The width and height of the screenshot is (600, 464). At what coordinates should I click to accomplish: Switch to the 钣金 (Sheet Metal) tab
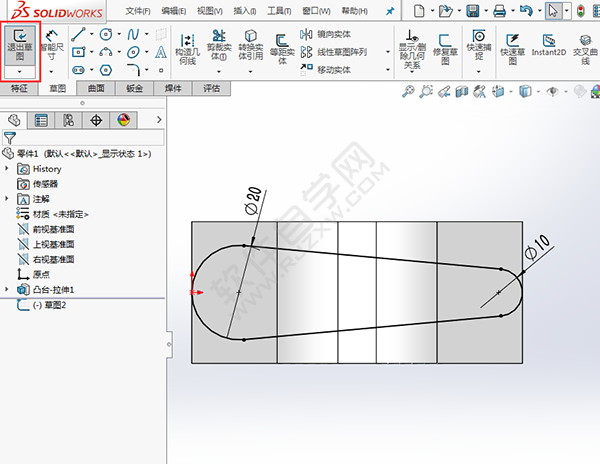pyautogui.click(x=135, y=89)
